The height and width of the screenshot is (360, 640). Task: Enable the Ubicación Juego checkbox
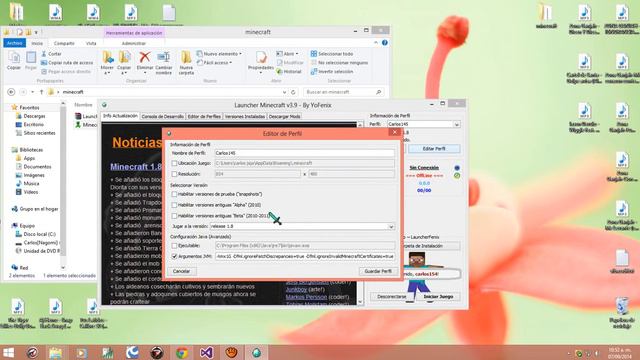(x=174, y=163)
